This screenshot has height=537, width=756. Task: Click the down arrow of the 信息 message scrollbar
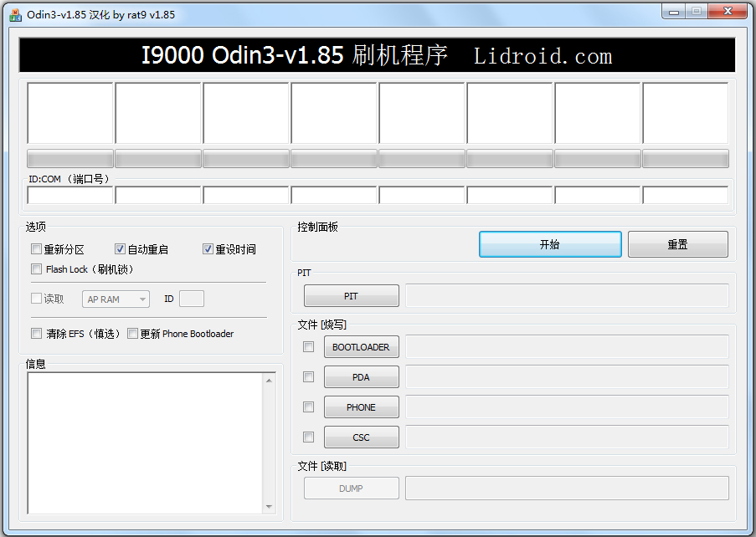pyautogui.click(x=270, y=505)
